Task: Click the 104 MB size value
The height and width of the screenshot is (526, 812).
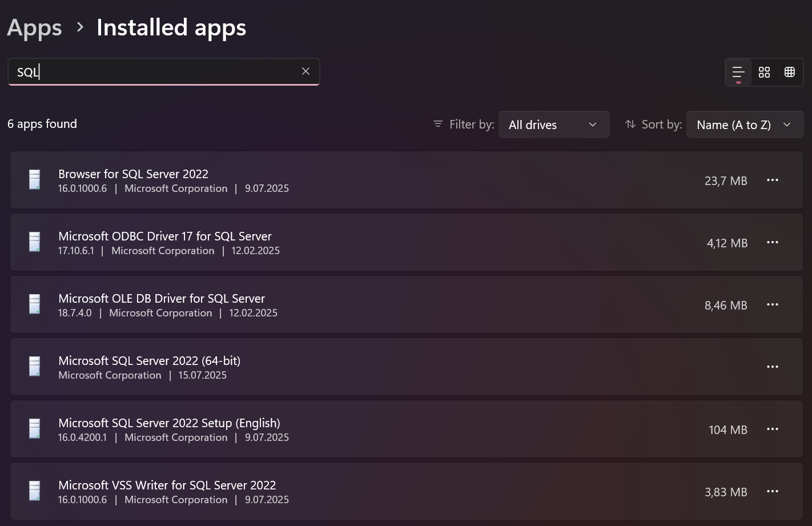Action: pyautogui.click(x=728, y=430)
